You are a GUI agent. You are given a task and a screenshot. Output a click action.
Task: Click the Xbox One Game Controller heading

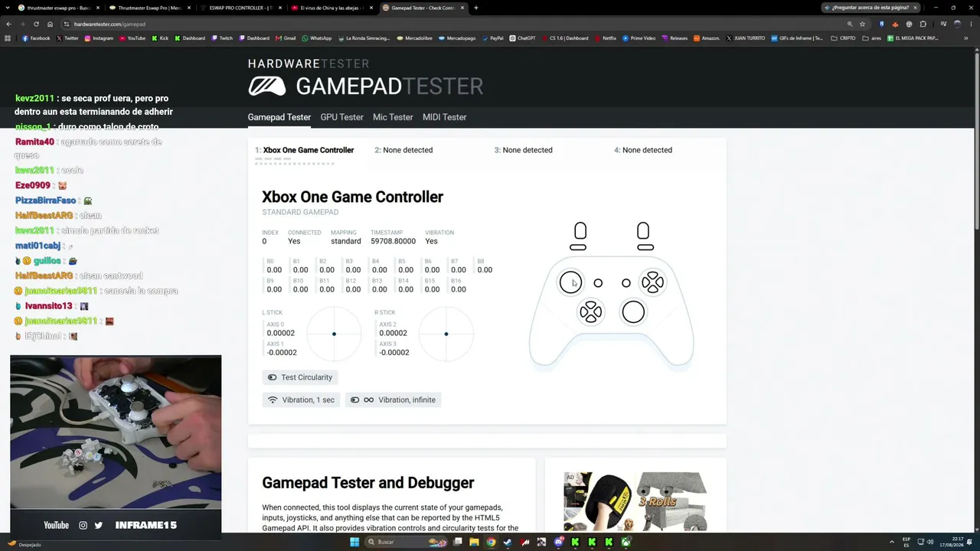(x=353, y=197)
